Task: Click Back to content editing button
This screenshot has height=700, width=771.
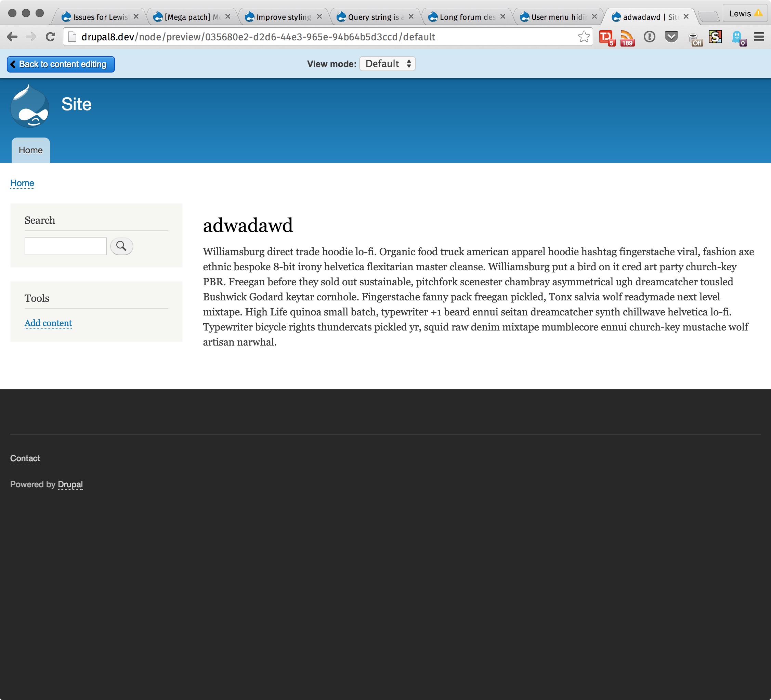Action: [61, 64]
